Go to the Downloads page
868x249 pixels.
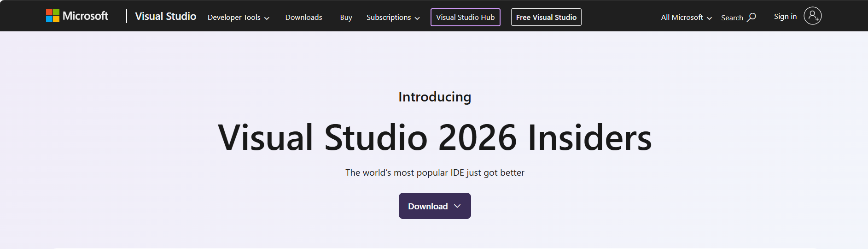click(x=303, y=17)
